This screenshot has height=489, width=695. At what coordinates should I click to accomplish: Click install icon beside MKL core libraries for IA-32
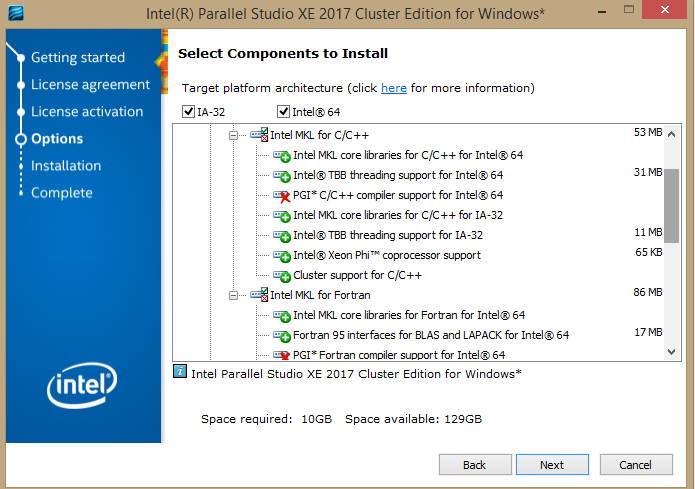281,216
